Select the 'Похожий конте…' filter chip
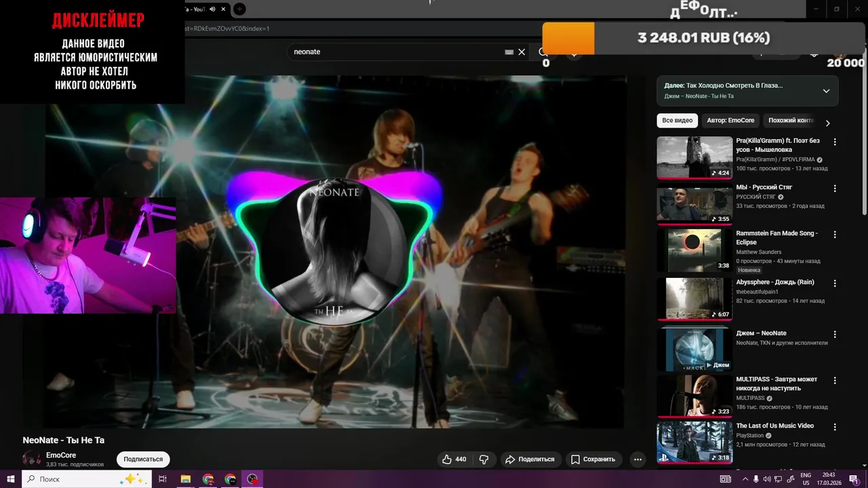The width and height of the screenshot is (868, 488). (x=790, y=121)
